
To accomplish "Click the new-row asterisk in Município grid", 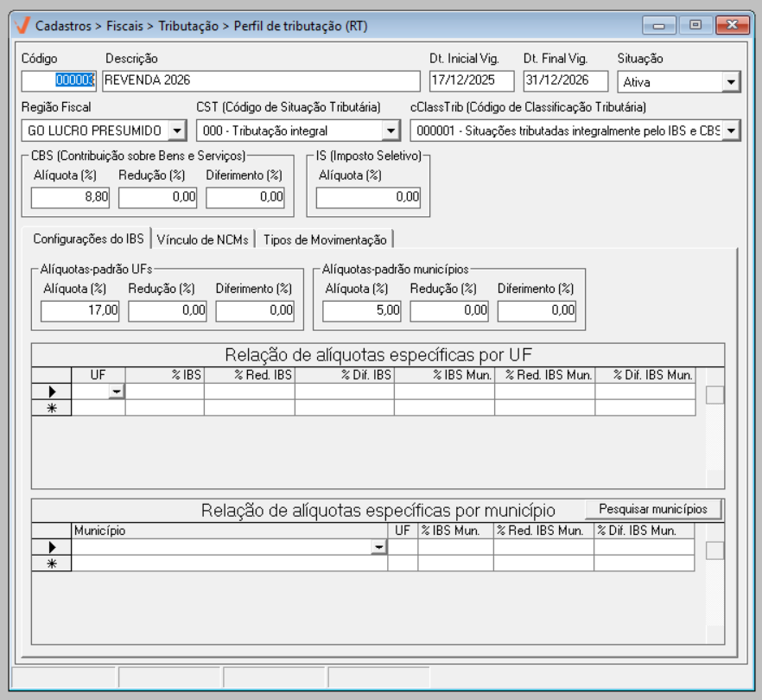I will [x=51, y=563].
